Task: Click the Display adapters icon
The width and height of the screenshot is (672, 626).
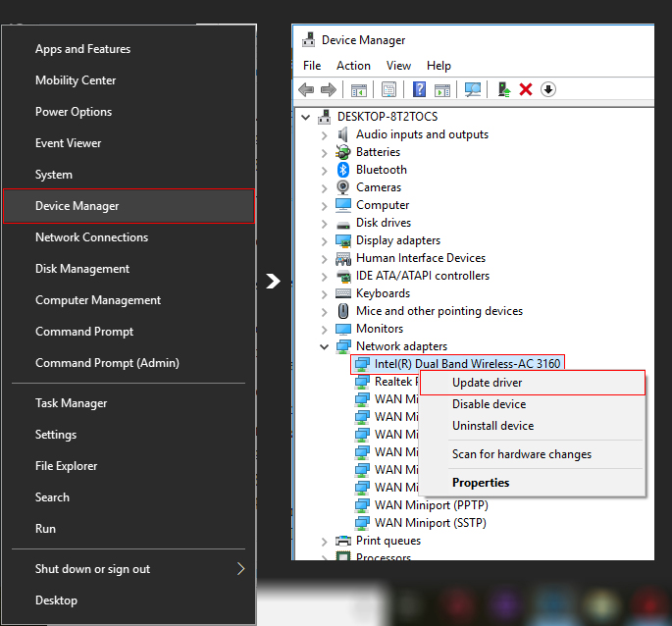Action: pos(342,240)
